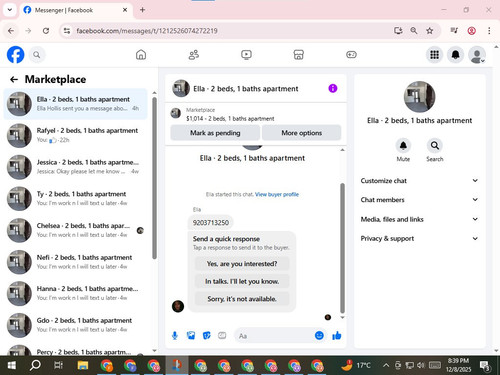The image size is (500, 375).
Task: Open Ty apartment conversation
Action: (x=76, y=198)
